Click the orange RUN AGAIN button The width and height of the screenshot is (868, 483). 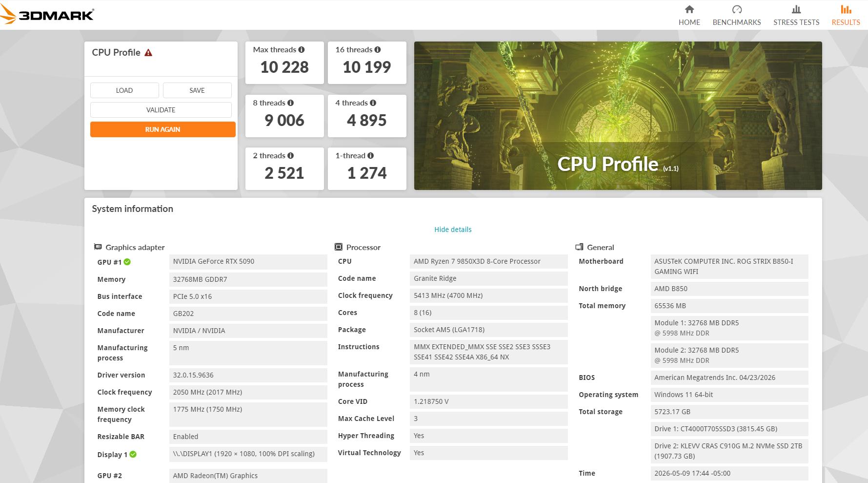tap(163, 129)
